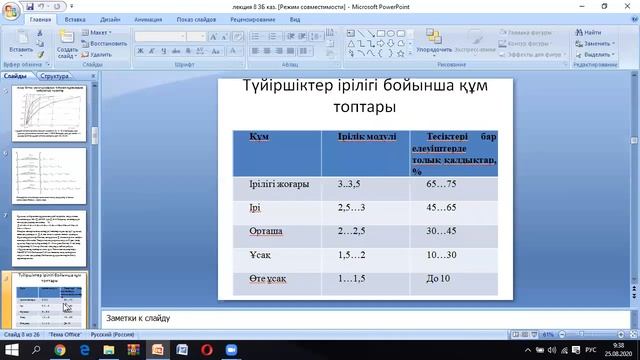Image resolution: width=640 pixels, height=360 pixels.
Task: Switch to the Главная ribbon tab
Action: coord(40,20)
